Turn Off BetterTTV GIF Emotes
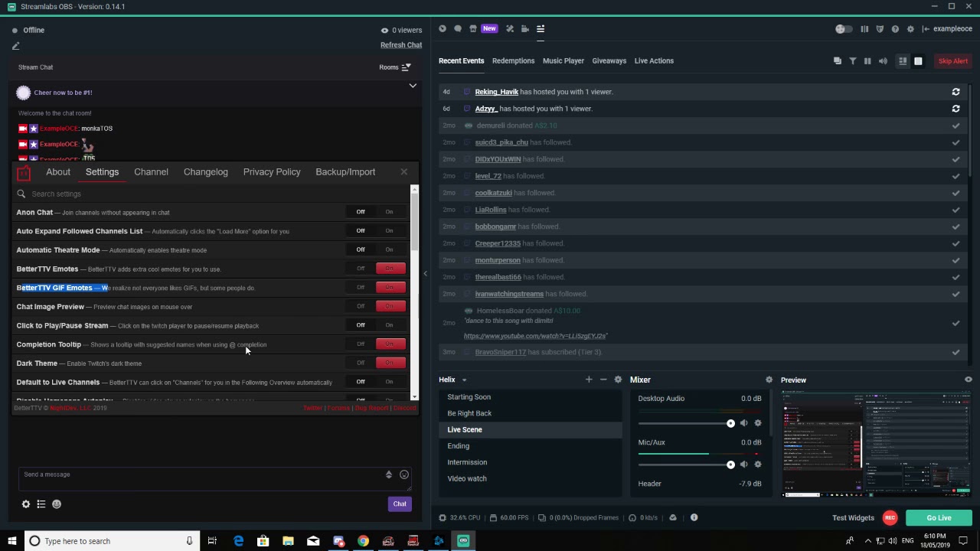Screen dimensions: 980x551 361,287
